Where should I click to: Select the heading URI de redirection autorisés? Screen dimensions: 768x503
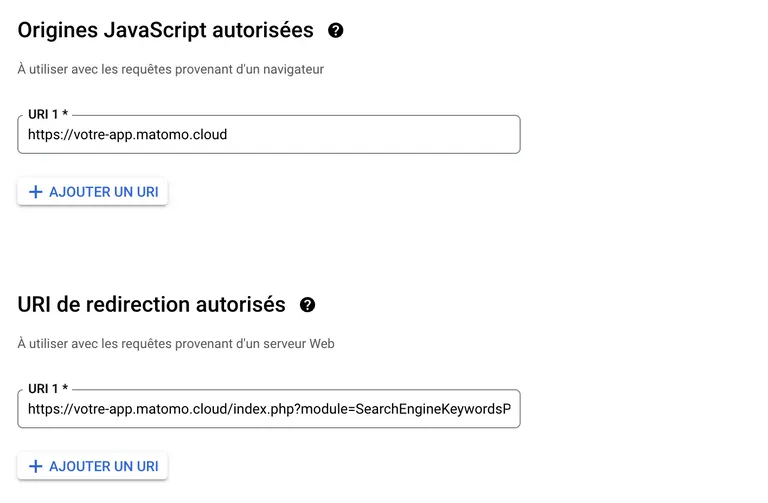tap(151, 305)
